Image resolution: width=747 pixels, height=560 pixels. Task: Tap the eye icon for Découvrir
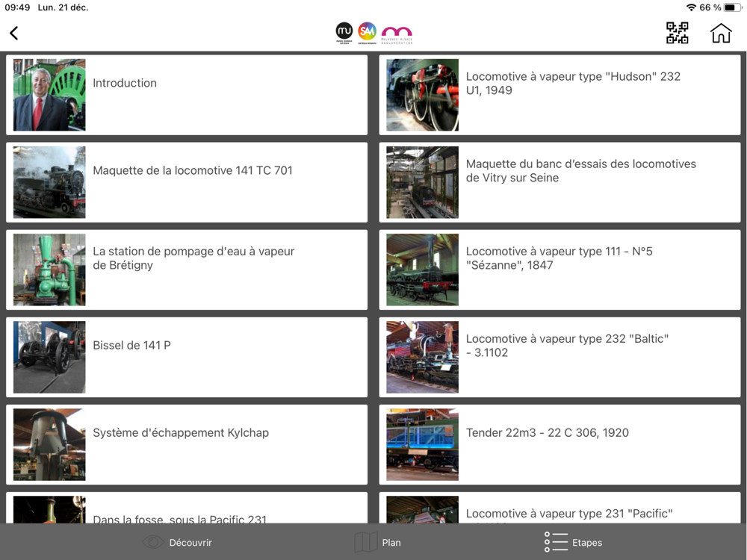pyautogui.click(x=153, y=542)
